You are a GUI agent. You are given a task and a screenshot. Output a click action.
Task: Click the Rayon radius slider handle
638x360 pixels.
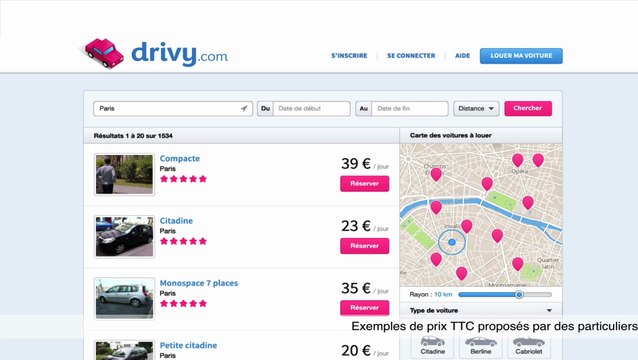tap(519, 295)
